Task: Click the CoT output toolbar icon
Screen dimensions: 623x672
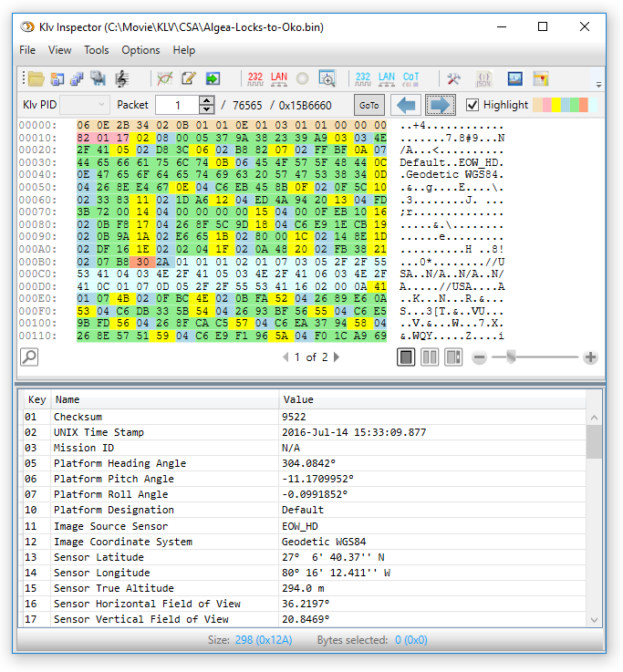Action: click(x=411, y=79)
